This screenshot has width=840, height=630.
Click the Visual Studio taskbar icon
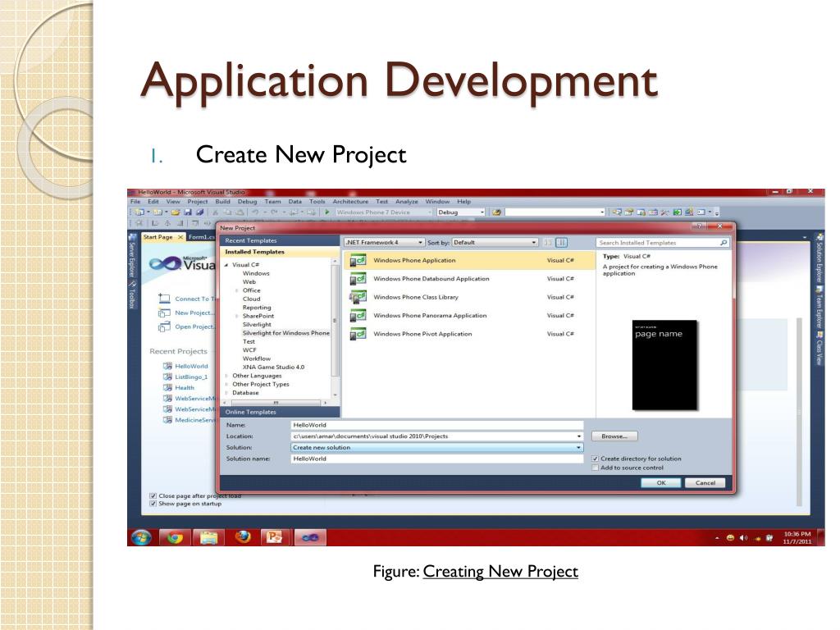[x=310, y=537]
